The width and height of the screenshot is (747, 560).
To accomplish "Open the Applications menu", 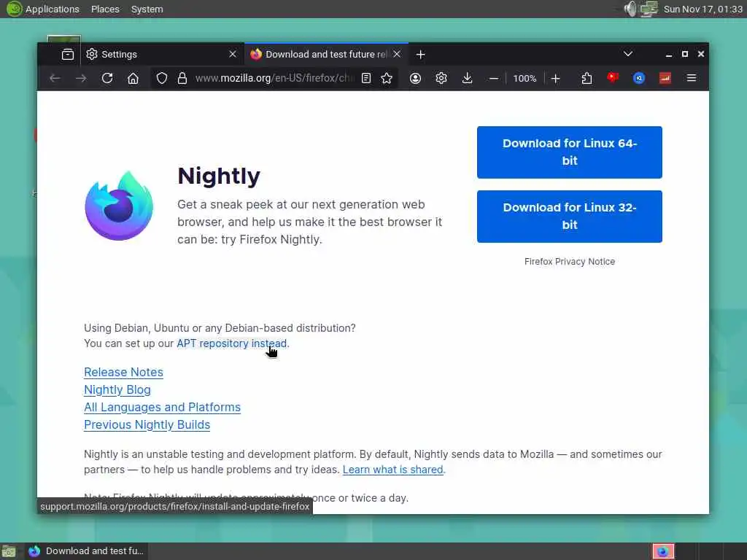I will coord(52,9).
